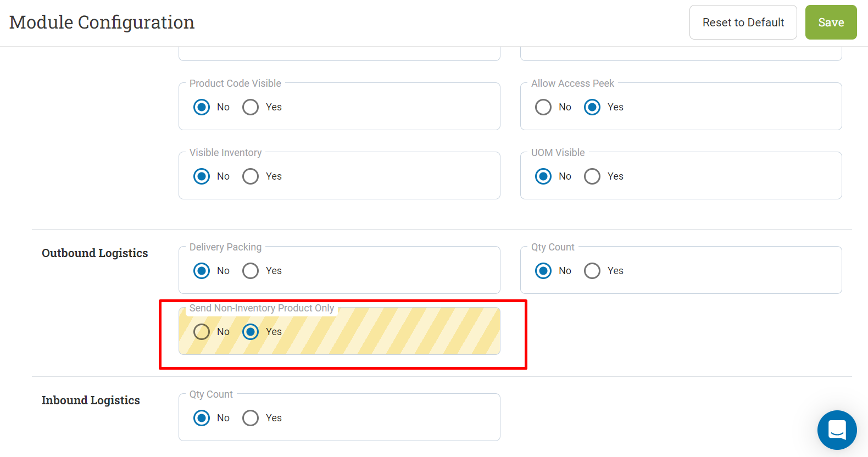This screenshot has width=868, height=457.
Task: Save the module configuration
Action: point(831,23)
